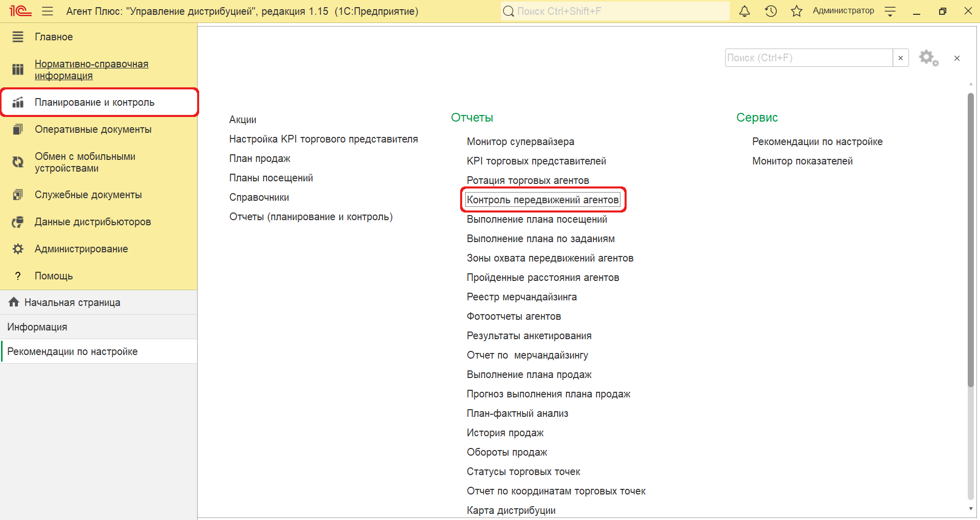980x520 pixels.
Task: Open Зоны охвата передвижений агентов
Action: pos(550,258)
